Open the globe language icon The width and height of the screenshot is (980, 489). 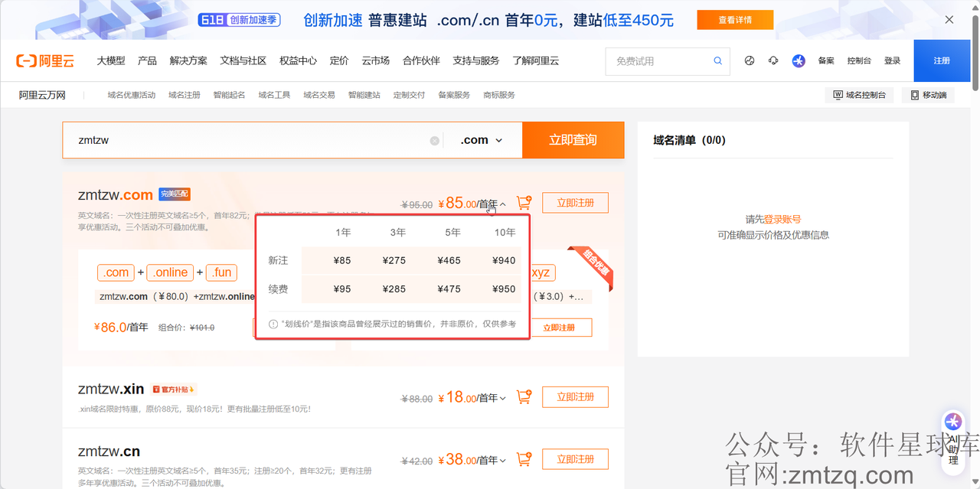(750, 60)
